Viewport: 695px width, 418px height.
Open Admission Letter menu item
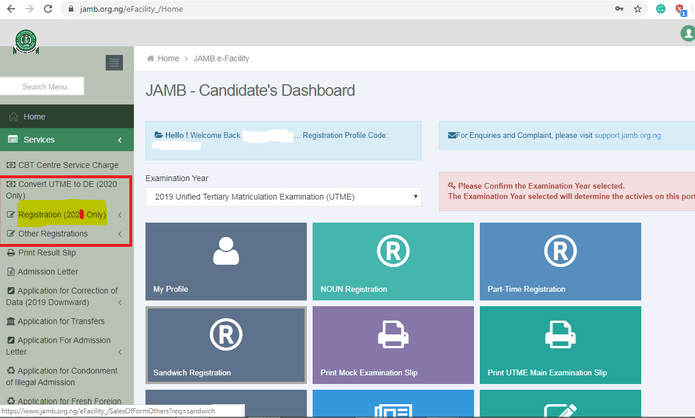pyautogui.click(x=43, y=272)
